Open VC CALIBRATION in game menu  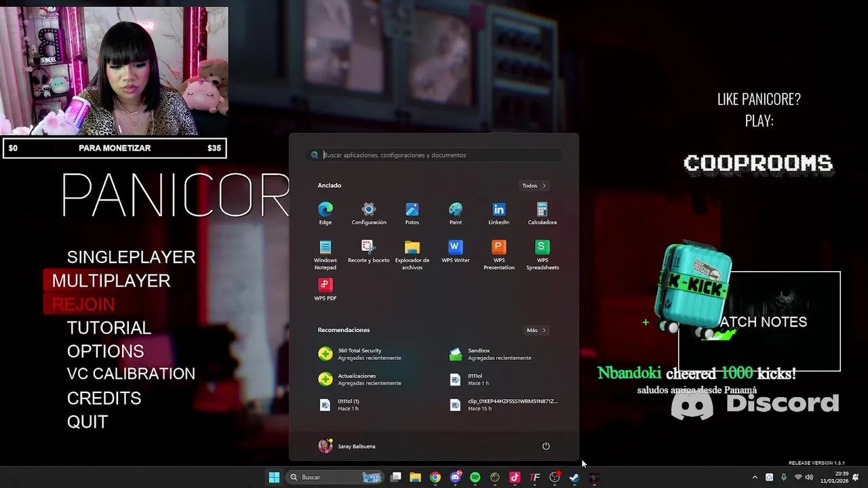tap(131, 374)
